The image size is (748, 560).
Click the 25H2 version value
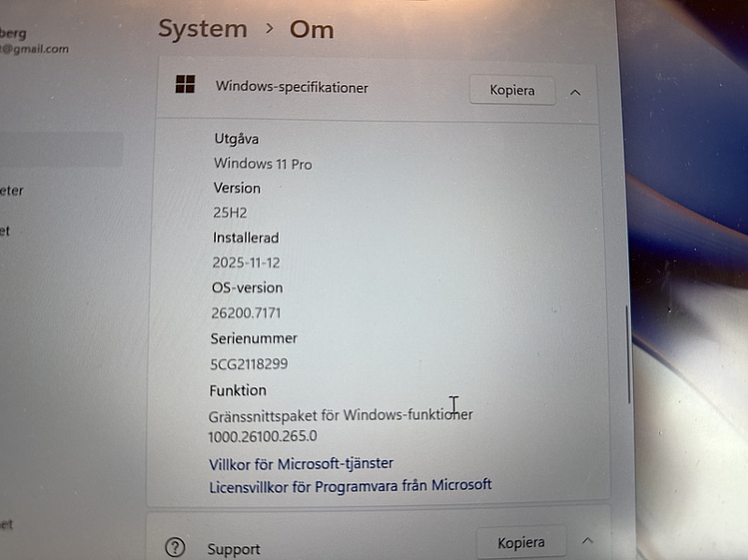(230, 212)
